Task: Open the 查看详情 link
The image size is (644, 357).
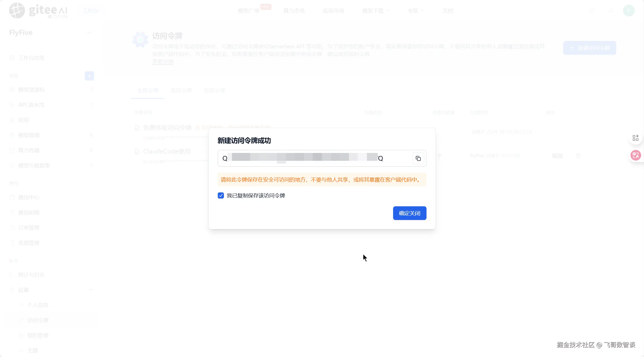Action: click(163, 62)
